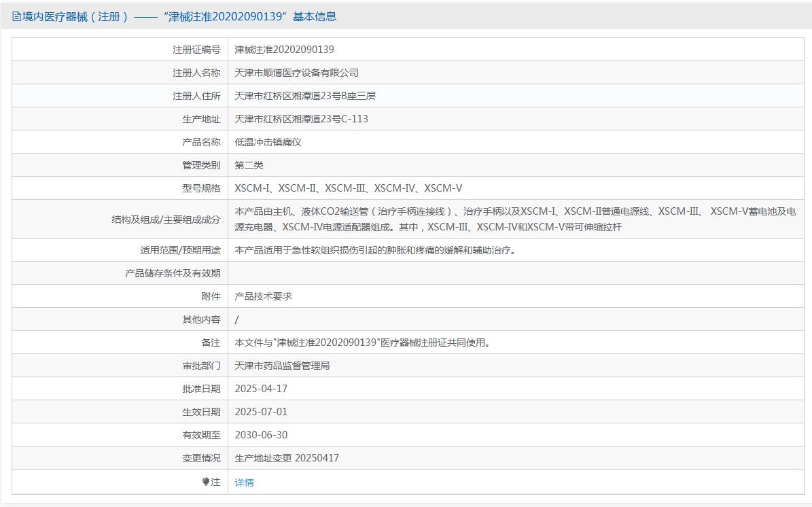Click the 型号规格 label
This screenshot has width=812, height=507.
(201, 188)
